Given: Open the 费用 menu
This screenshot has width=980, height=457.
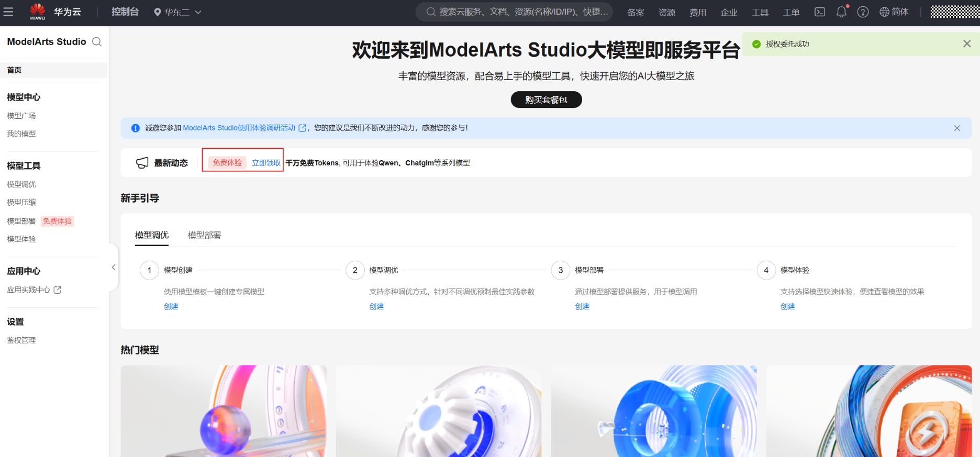Looking at the screenshot, I should (698, 12).
